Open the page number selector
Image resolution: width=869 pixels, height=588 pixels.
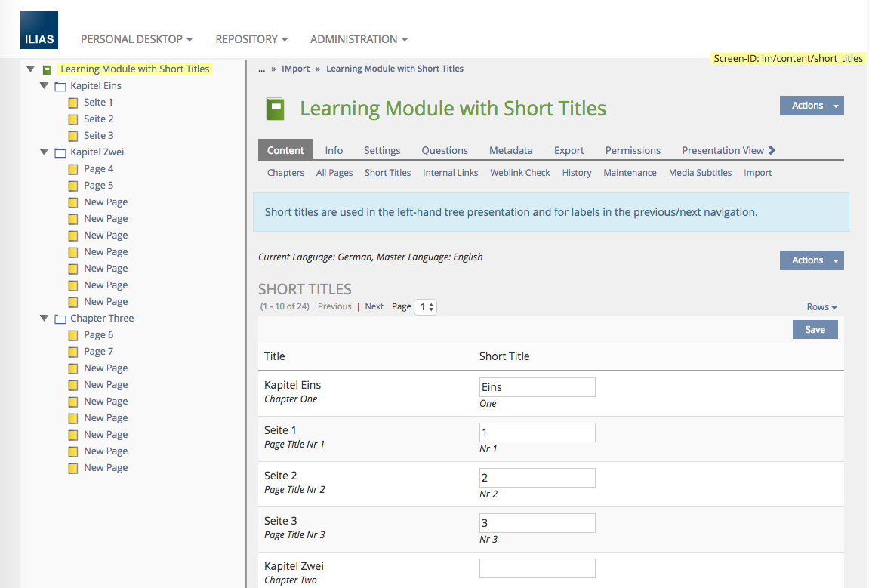[x=425, y=307]
